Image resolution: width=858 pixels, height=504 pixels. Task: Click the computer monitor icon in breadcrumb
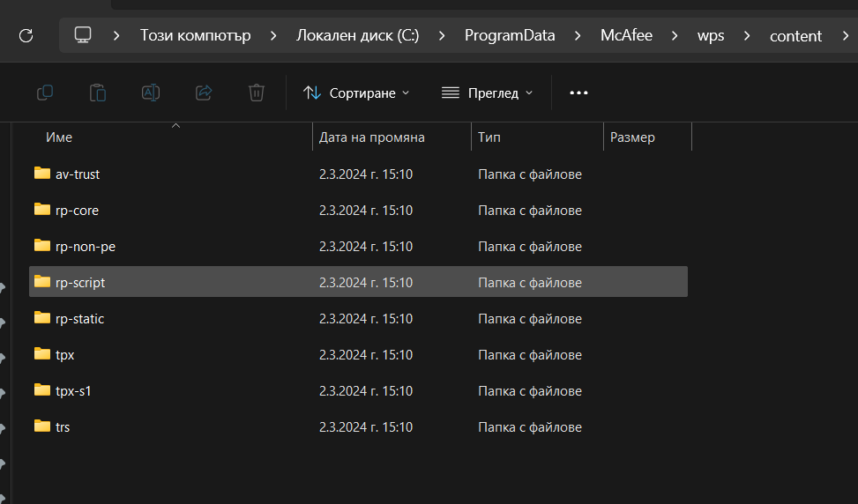[x=83, y=35]
